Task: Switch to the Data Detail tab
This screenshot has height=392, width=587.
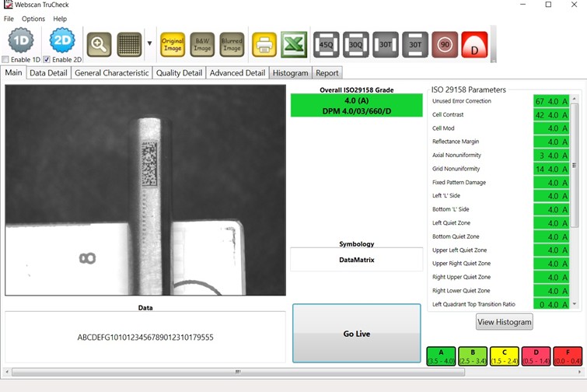Action: (48, 73)
